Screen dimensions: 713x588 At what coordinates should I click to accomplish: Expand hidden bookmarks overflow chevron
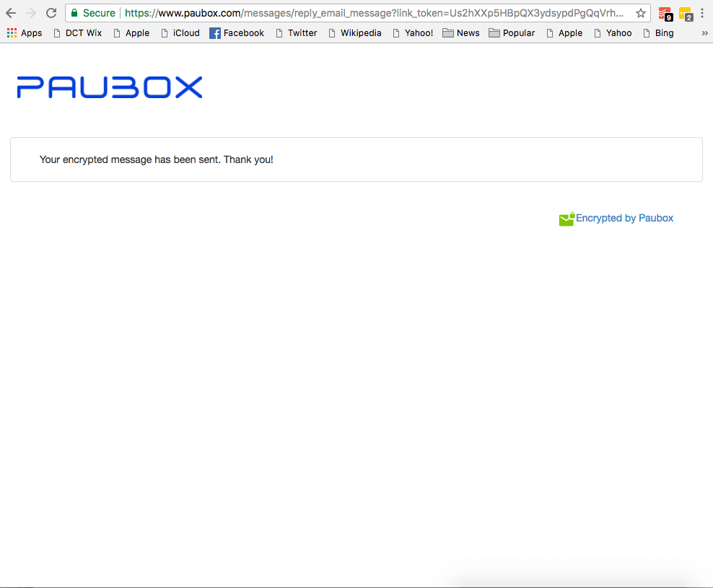[x=704, y=33]
